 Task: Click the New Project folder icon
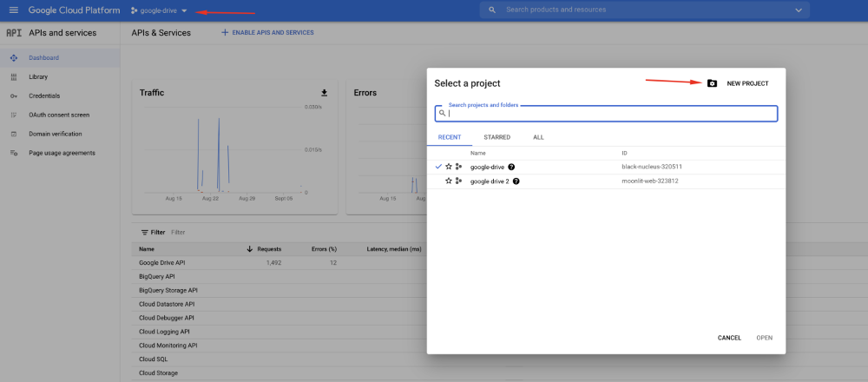(712, 83)
